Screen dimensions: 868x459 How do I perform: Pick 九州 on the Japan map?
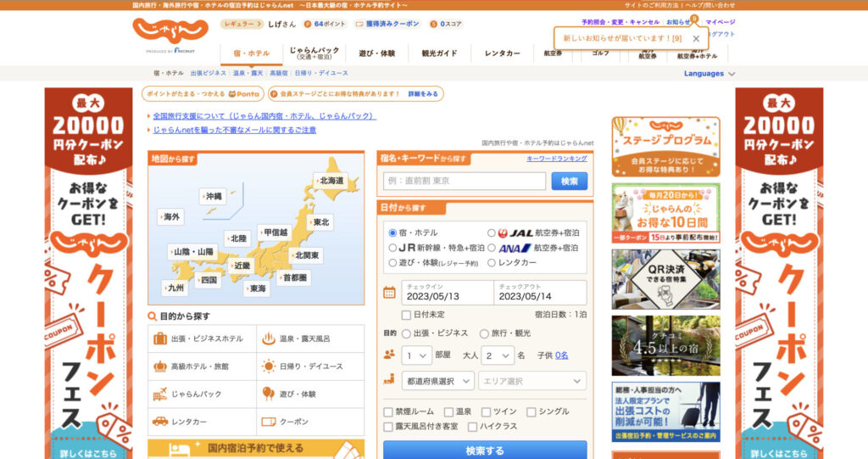175,288
